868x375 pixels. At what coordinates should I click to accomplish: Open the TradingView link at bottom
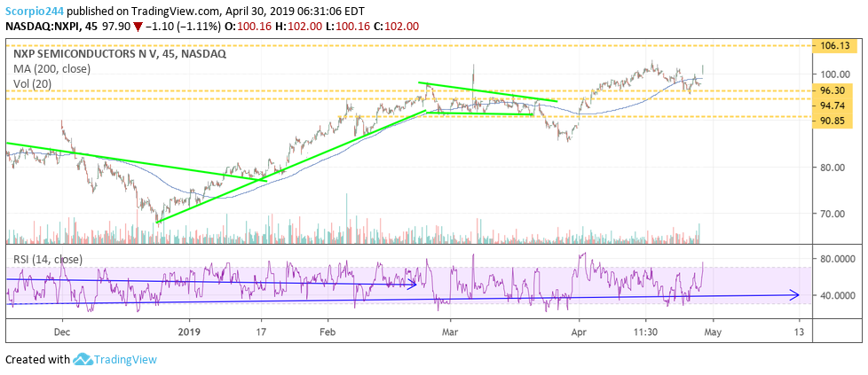point(125,359)
